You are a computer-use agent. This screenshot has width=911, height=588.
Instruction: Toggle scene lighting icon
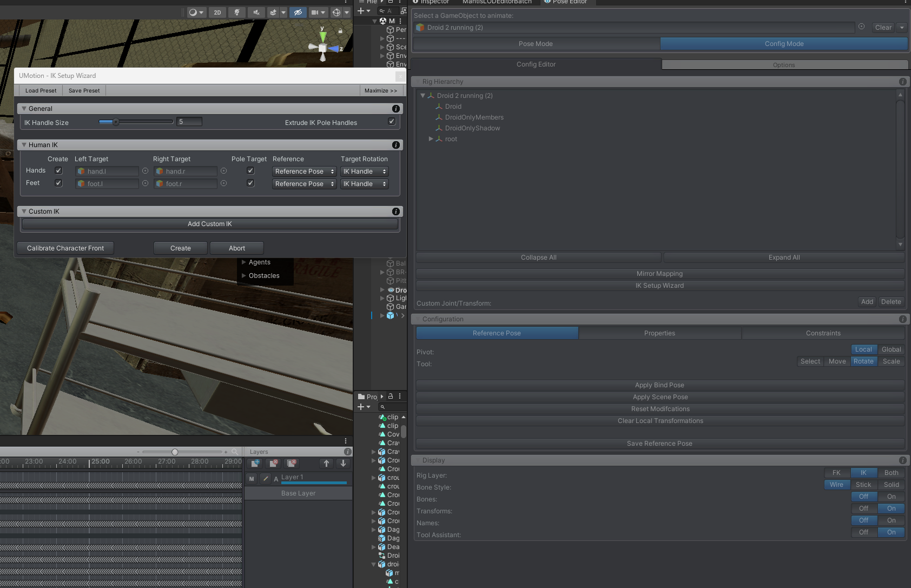click(237, 12)
